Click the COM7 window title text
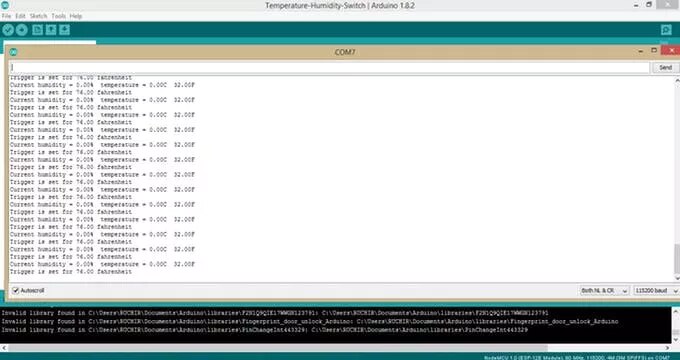This screenshot has height=360, width=680. (x=345, y=52)
